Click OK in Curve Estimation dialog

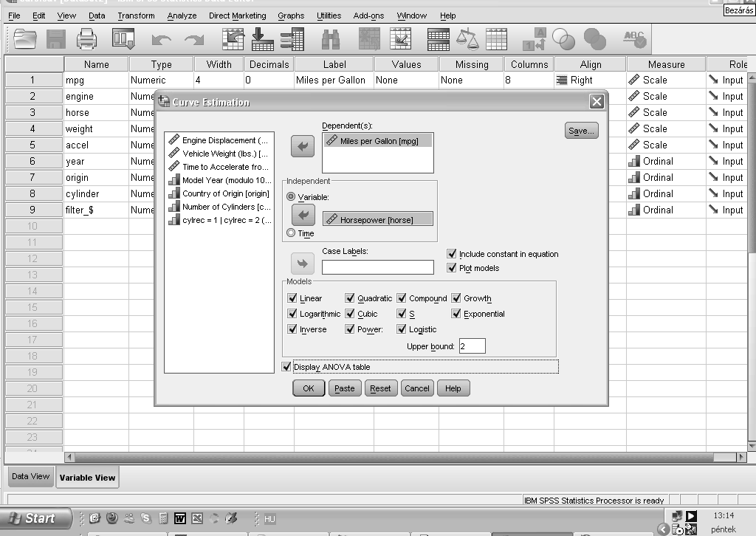pos(308,388)
